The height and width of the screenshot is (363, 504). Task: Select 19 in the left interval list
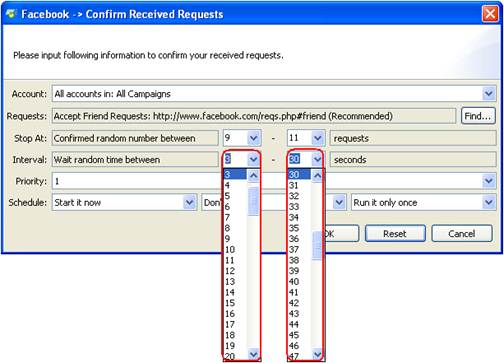(x=235, y=345)
